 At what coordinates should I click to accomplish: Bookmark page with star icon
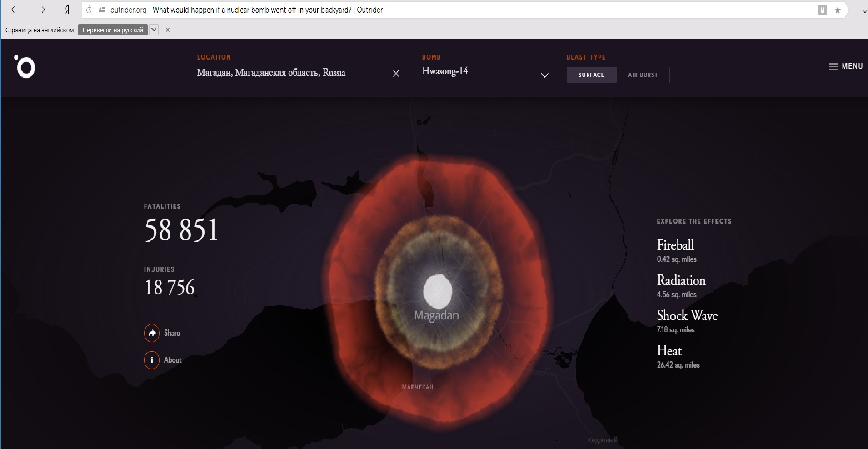coord(838,10)
